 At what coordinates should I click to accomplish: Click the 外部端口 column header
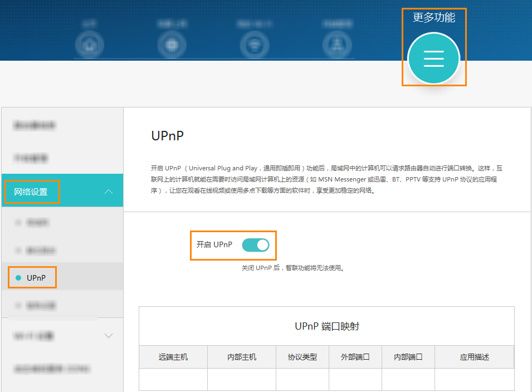(355, 357)
